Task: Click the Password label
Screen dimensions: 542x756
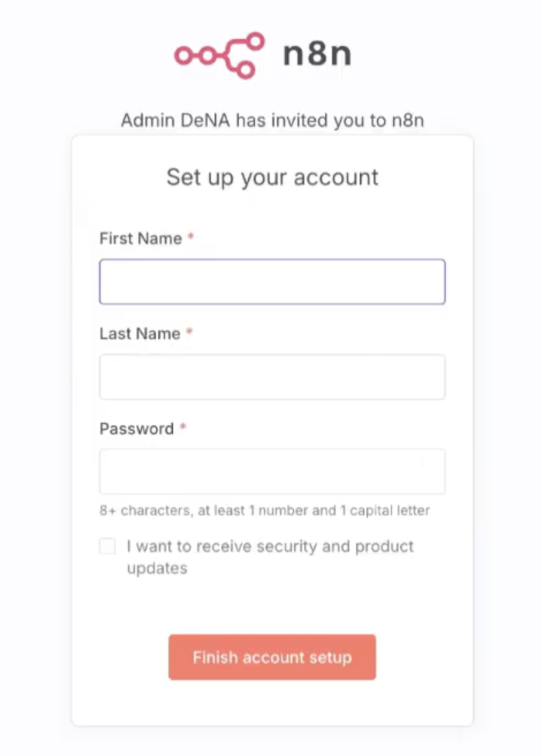Action: coord(137,429)
